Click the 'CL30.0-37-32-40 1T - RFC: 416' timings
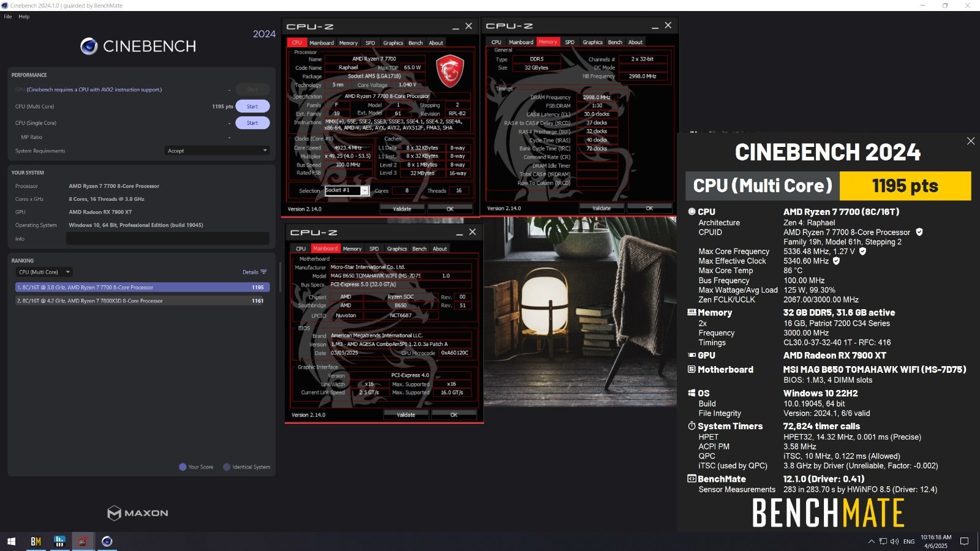 (x=837, y=342)
